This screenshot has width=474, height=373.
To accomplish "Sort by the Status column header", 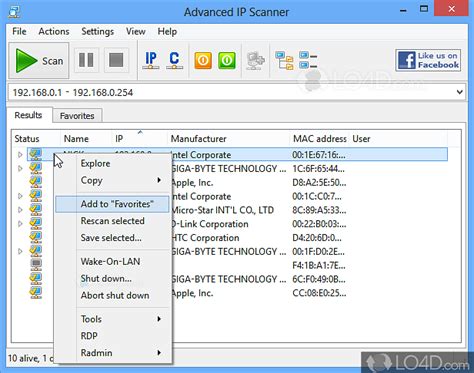I will pyautogui.click(x=36, y=139).
